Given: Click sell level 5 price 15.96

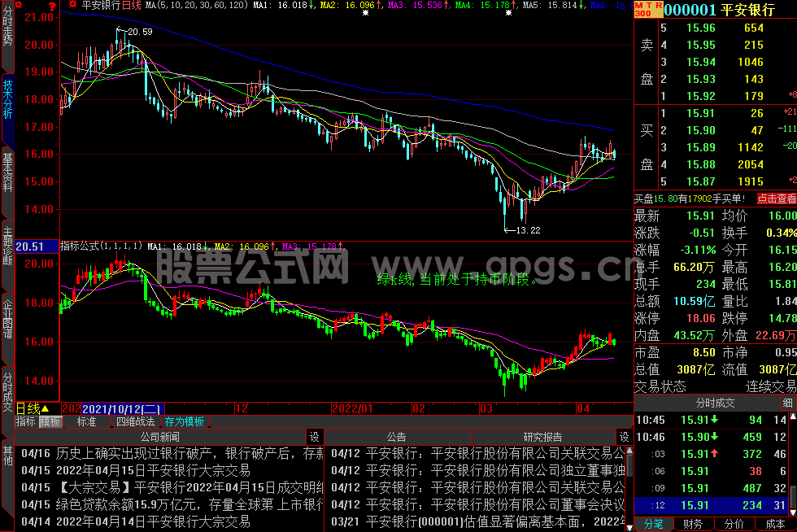Looking at the screenshot, I should 700,28.
